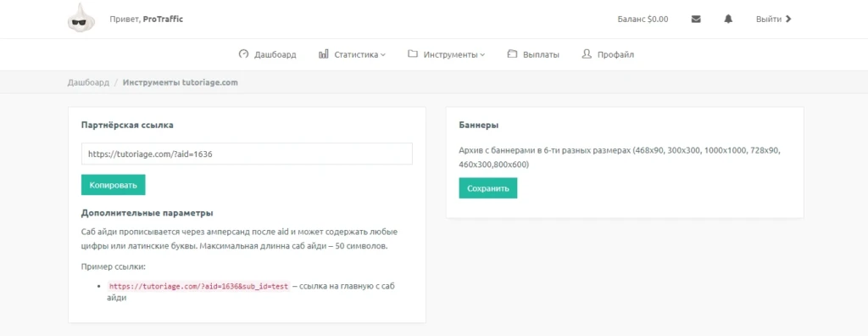Click the Копировать button
Image resolution: width=868 pixels, height=336 pixels.
coord(113,185)
